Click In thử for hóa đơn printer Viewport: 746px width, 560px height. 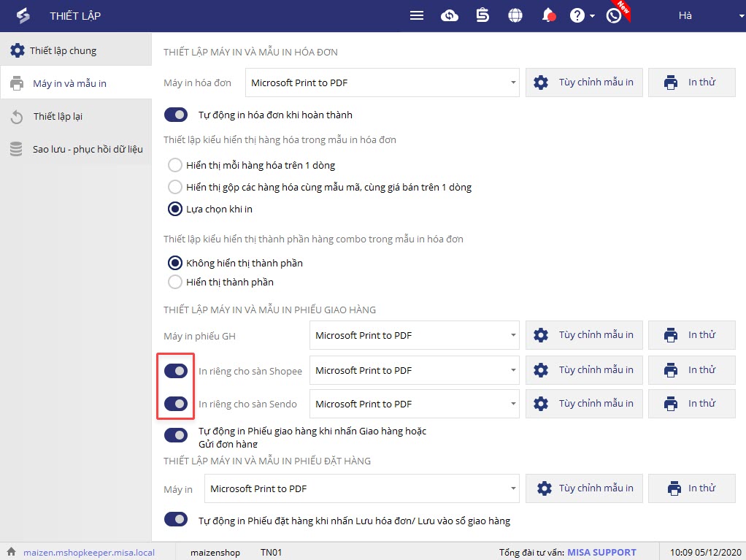click(x=692, y=83)
